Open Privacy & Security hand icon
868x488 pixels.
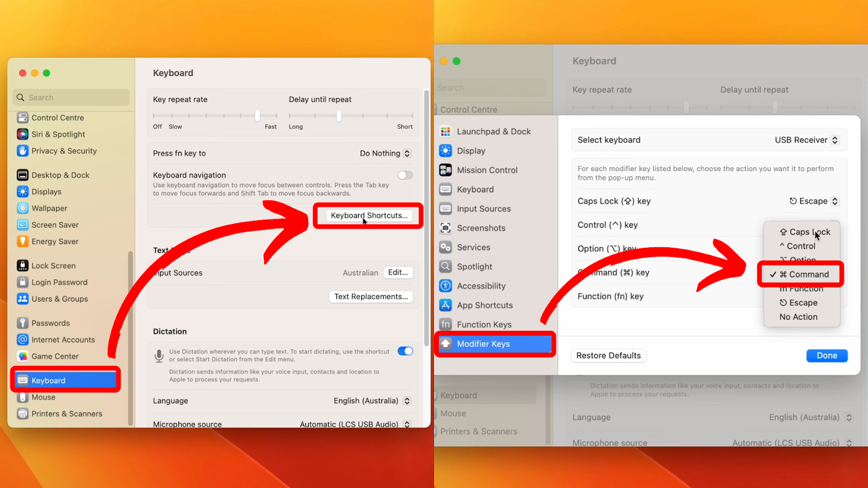click(23, 151)
